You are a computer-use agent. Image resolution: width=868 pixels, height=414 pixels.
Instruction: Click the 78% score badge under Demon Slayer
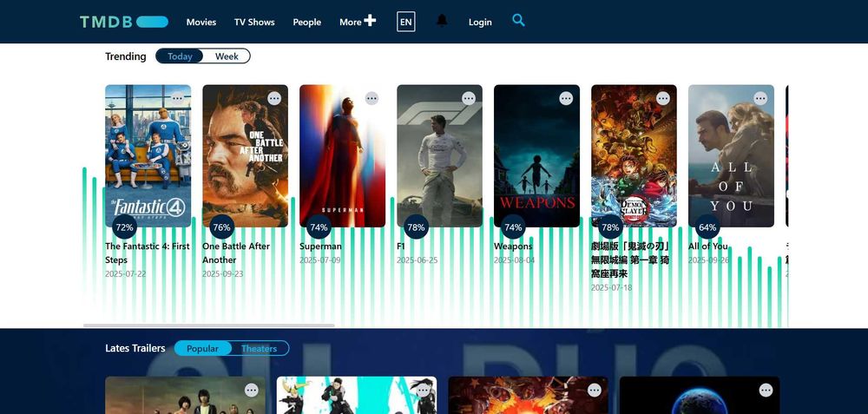(610, 227)
